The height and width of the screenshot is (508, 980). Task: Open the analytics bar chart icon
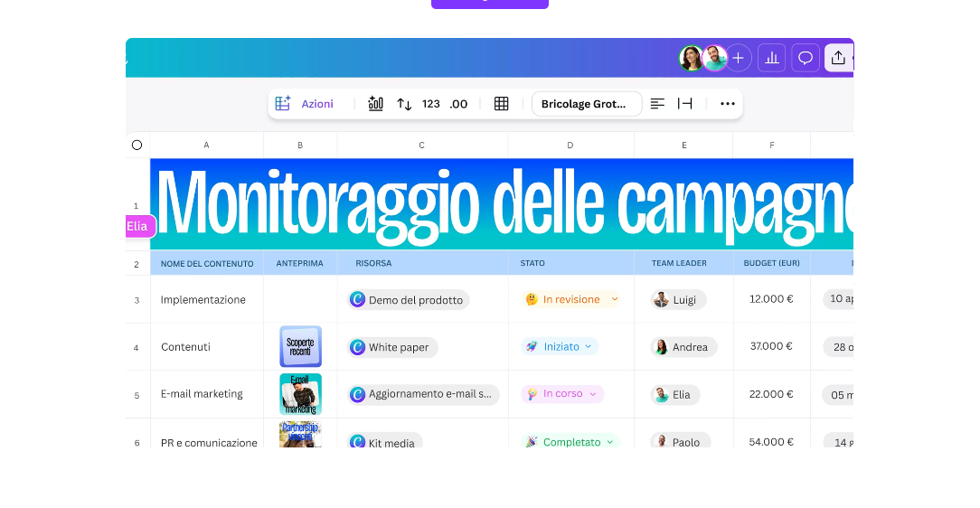(772, 58)
